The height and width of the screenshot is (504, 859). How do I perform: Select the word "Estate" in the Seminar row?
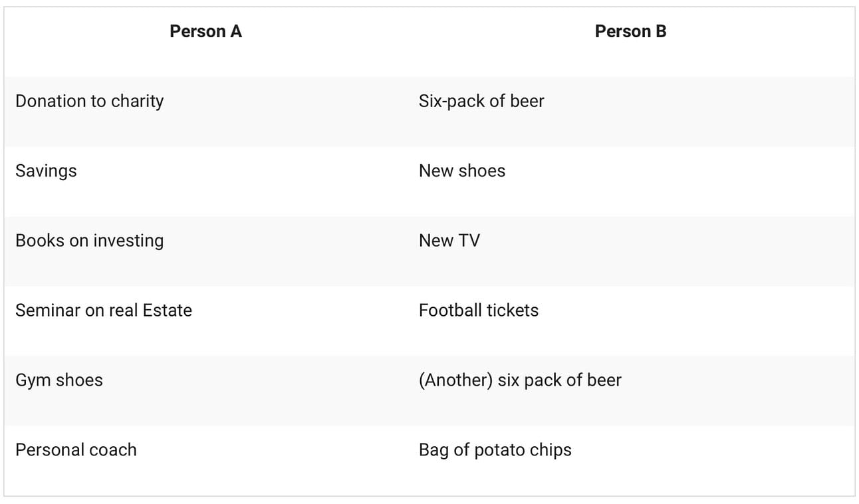click(x=166, y=311)
